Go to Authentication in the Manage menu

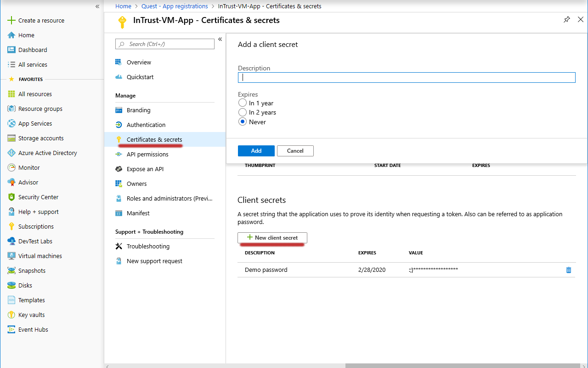click(146, 125)
